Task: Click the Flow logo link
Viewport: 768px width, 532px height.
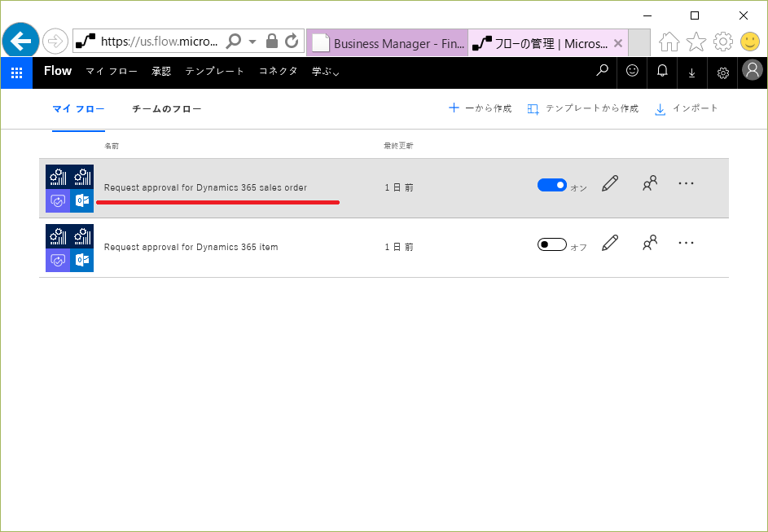Action: point(58,71)
